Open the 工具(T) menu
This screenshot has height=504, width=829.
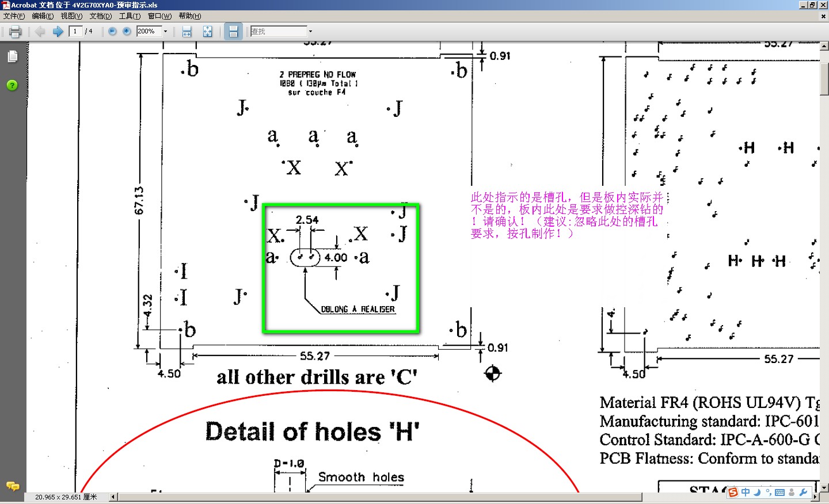[130, 16]
